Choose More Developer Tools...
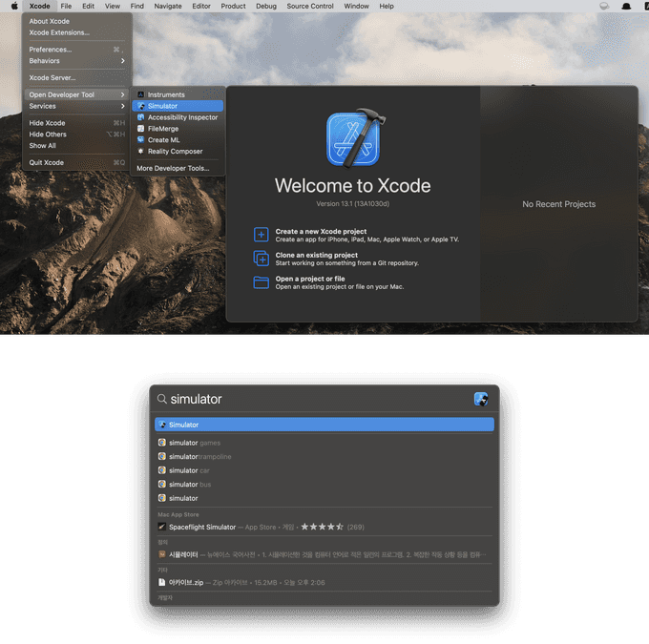Screen dimensions: 649x644 [178, 169]
